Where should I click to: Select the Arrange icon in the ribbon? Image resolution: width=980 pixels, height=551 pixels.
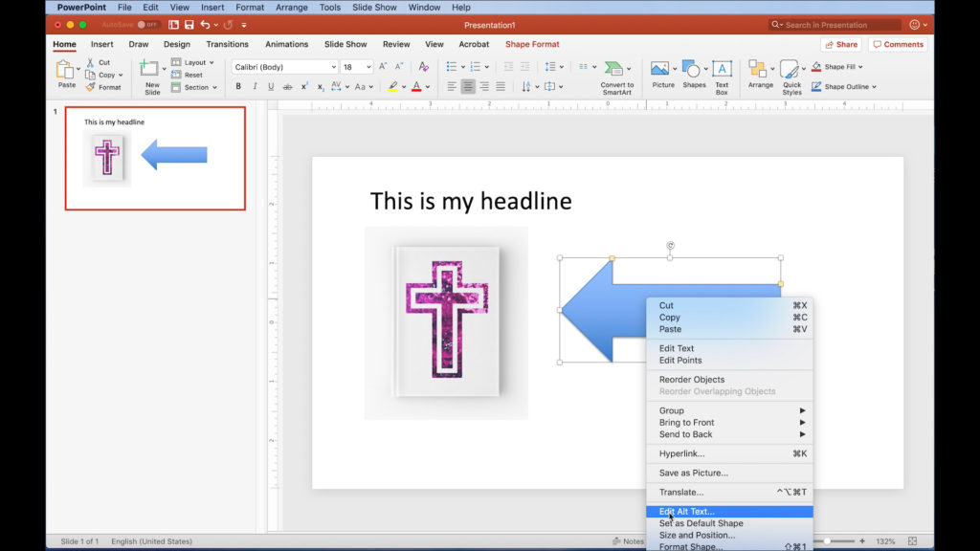(x=760, y=70)
